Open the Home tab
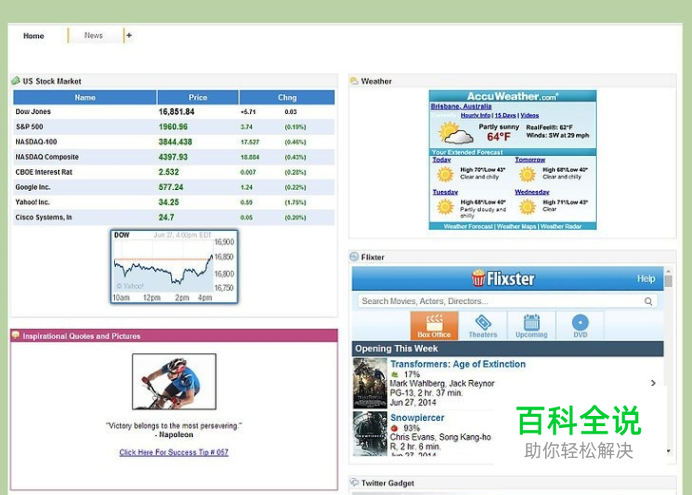Image resolution: width=692 pixels, height=495 pixels. point(34,36)
